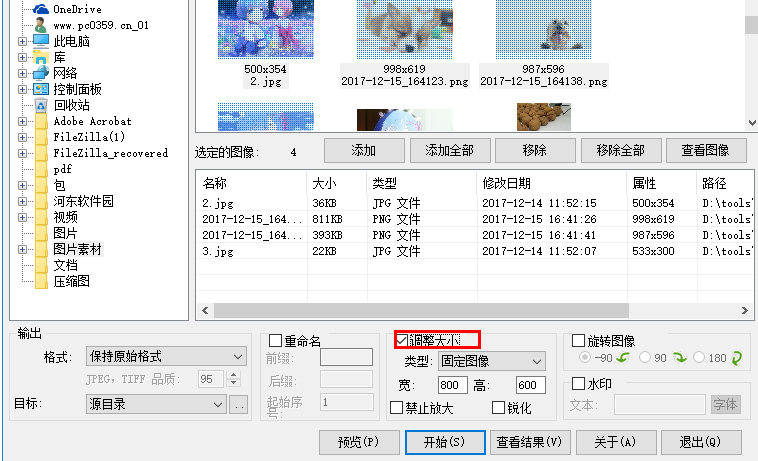The width and height of the screenshot is (758, 461).
Task: Click the 图片素材 folder icon
Action: coord(41,249)
